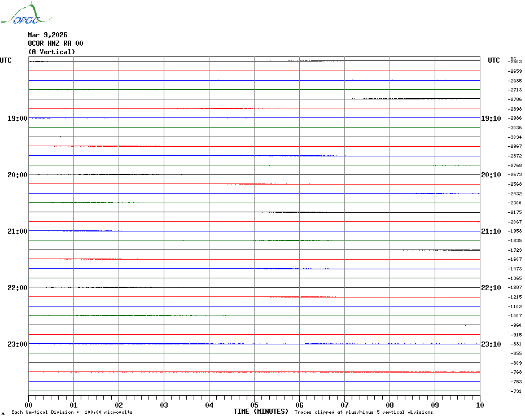Click the Mar 9,2026 date text
The width and height of the screenshot is (525, 420).
[47, 35]
